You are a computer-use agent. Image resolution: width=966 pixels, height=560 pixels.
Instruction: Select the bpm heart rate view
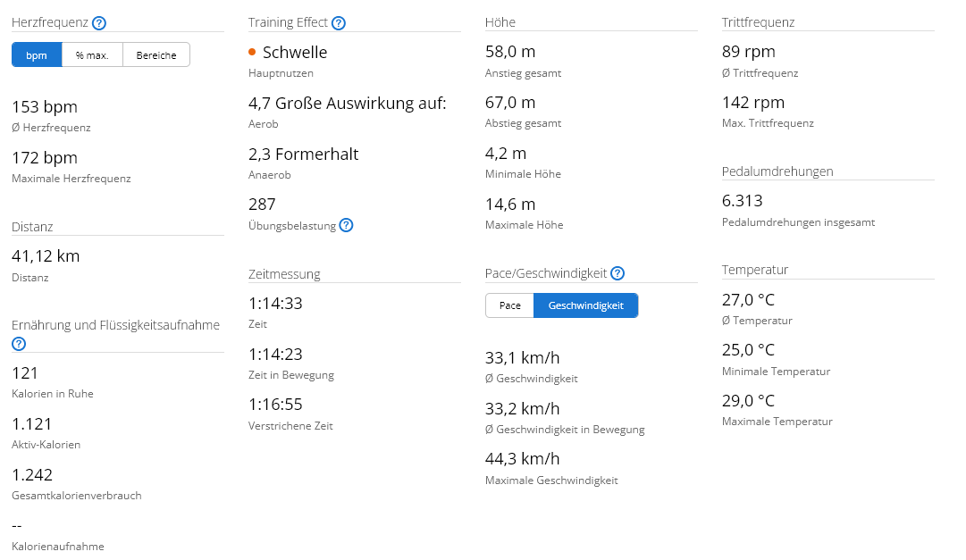point(37,55)
